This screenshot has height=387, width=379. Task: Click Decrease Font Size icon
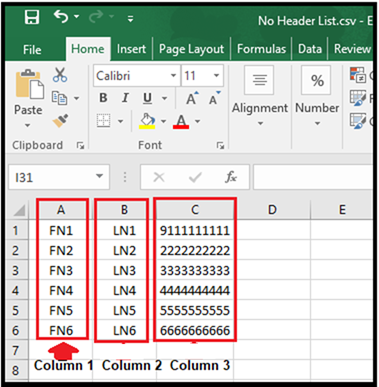point(214,98)
